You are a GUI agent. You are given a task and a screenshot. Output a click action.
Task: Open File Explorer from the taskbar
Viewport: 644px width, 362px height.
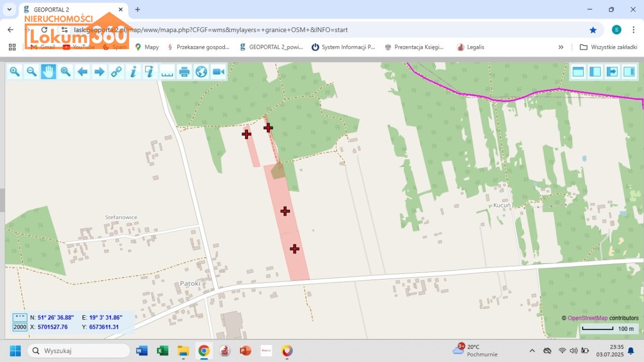183,350
